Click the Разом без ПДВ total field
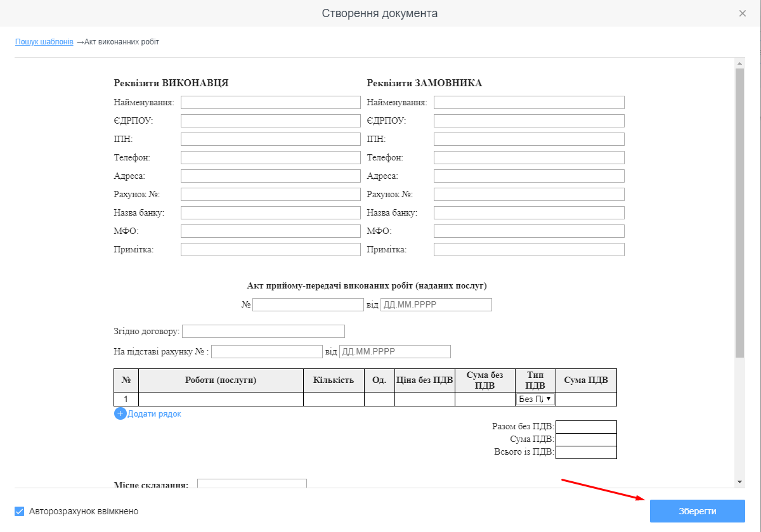This screenshot has height=532, width=761. click(586, 427)
